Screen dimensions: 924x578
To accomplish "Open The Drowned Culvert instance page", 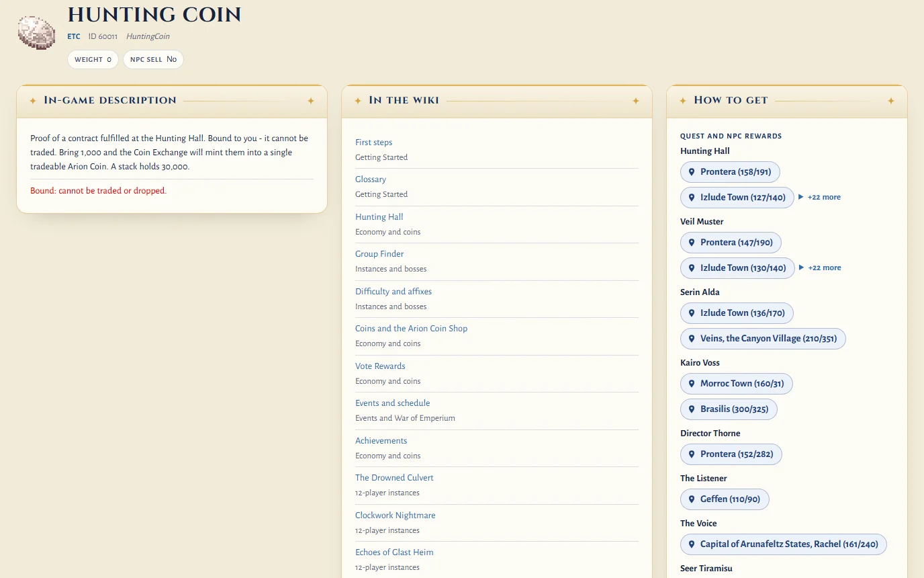I will click(395, 478).
